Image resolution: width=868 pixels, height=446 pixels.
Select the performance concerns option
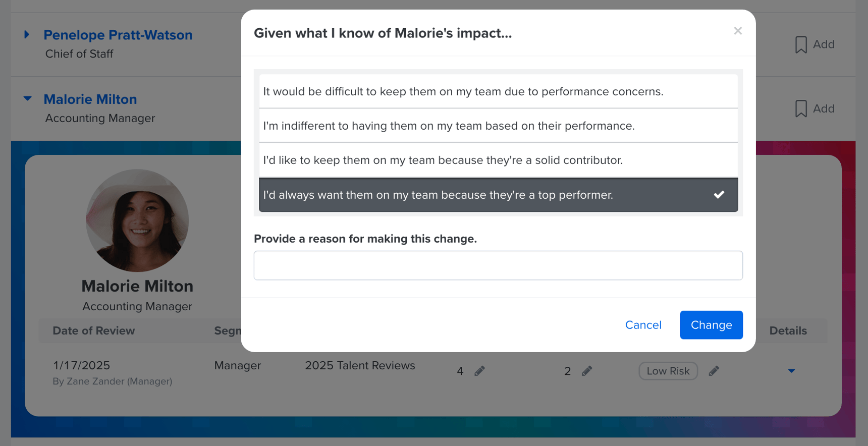click(463, 91)
